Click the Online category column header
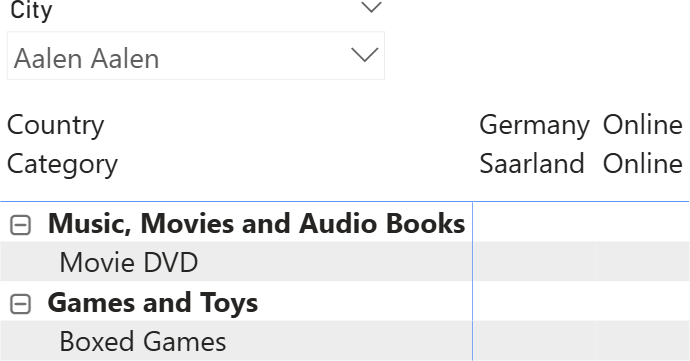 click(x=642, y=163)
